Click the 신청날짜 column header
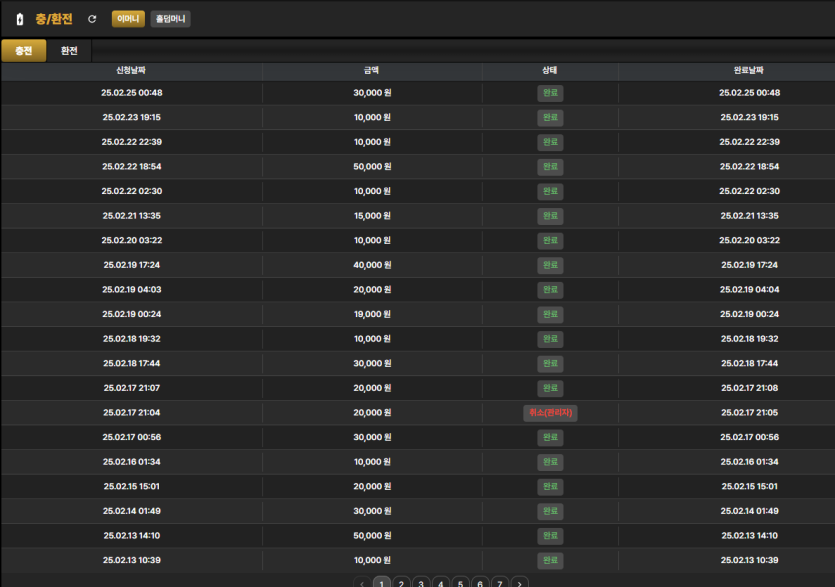835x587 pixels. pyautogui.click(x=132, y=70)
